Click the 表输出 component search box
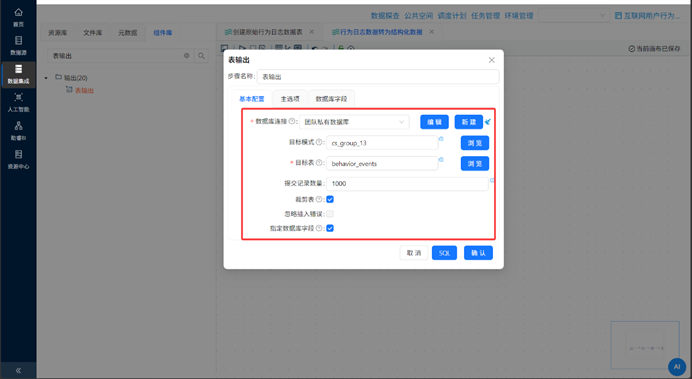The width and height of the screenshot is (692, 379). point(120,56)
